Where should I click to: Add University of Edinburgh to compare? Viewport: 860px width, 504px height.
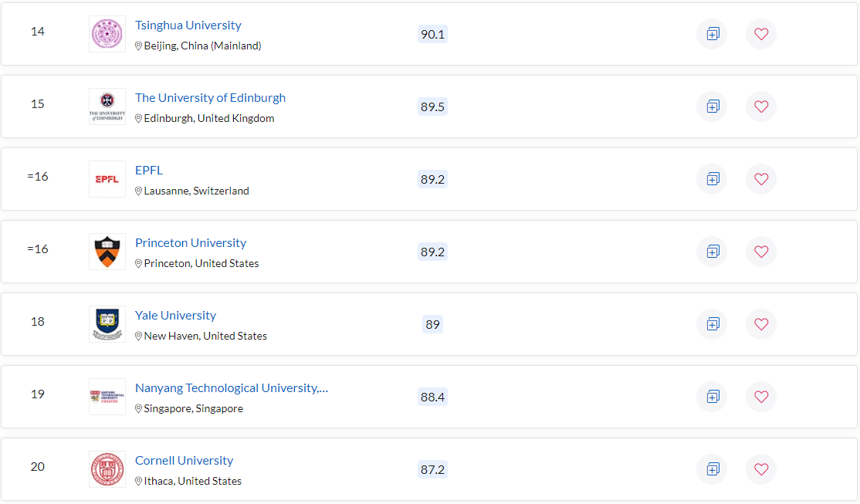712,107
